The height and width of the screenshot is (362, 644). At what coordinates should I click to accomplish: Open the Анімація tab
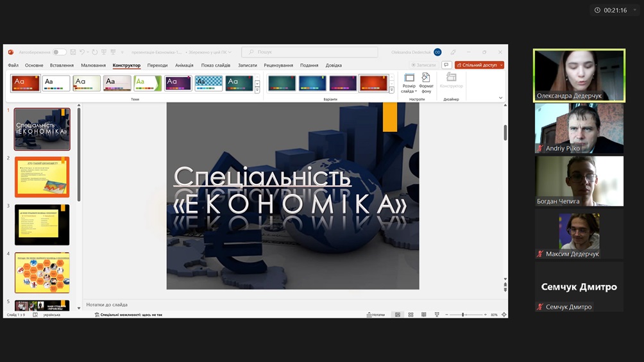click(x=184, y=65)
